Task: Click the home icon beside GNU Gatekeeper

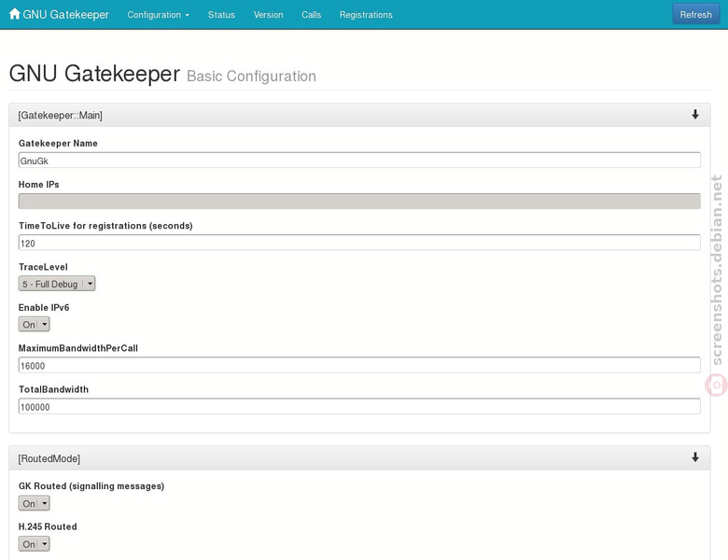Action: click(14, 14)
